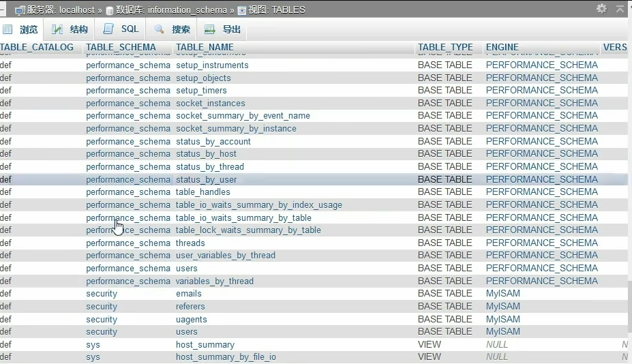Viewport: 632px width, 364px height.
Task: Sort by TABLE_NAME column header
Action: pos(205,47)
